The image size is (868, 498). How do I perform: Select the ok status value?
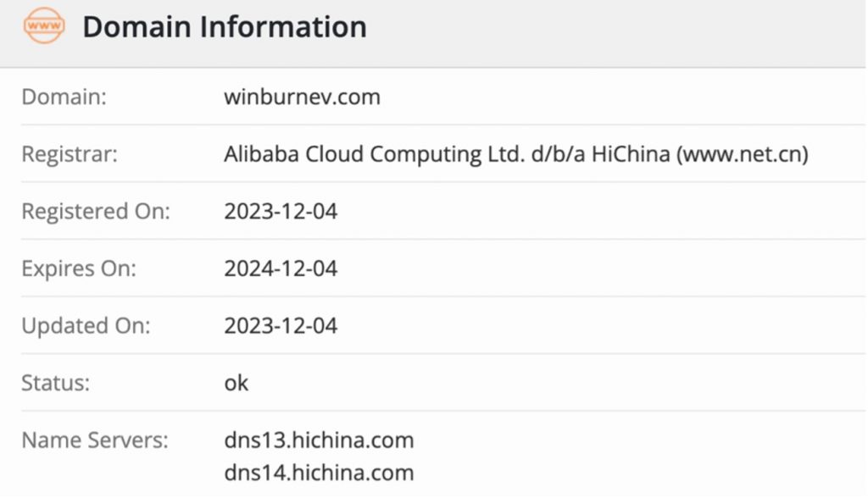(x=236, y=383)
